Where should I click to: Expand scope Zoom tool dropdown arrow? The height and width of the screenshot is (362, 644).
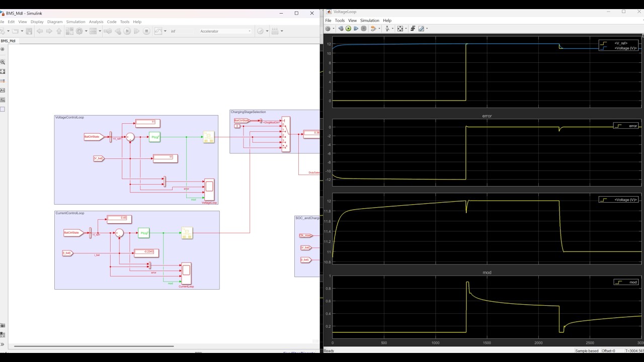tap(392, 29)
